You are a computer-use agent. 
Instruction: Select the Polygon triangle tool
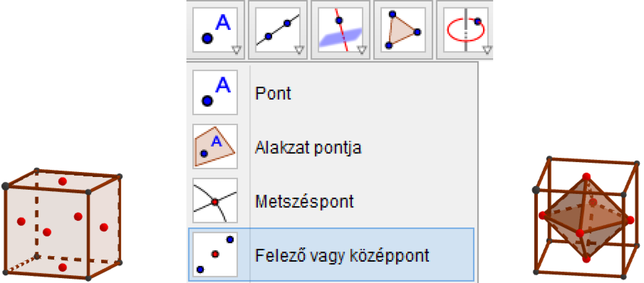click(x=403, y=30)
